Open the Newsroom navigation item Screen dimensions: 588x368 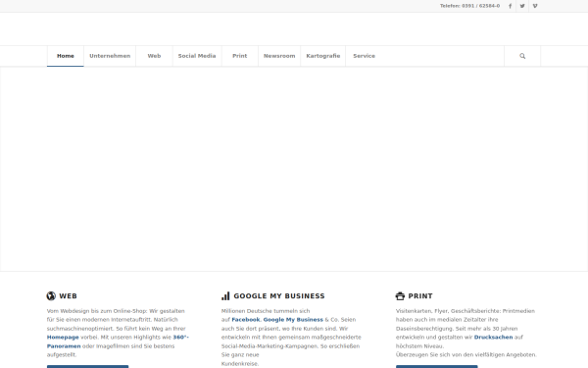[x=279, y=56]
